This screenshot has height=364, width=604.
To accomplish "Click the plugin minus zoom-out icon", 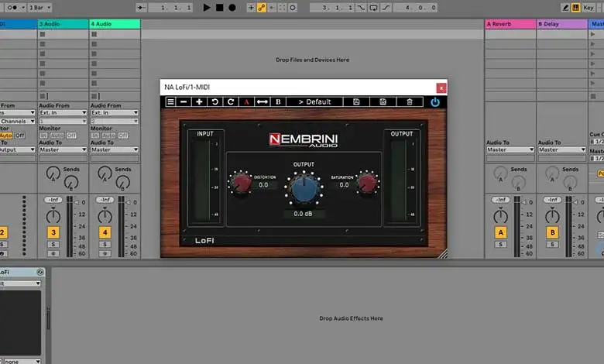I will 184,101.
